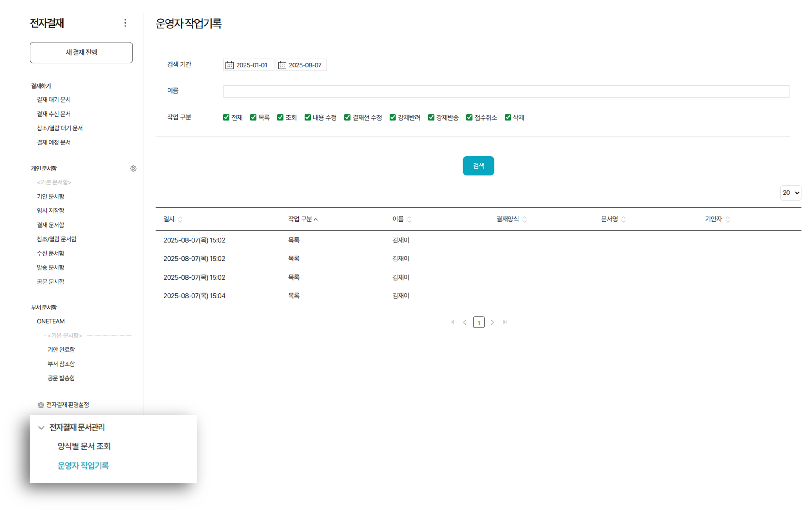Toggle the 삭제 checkbox
This screenshot has height=513, width=812.
click(x=508, y=117)
